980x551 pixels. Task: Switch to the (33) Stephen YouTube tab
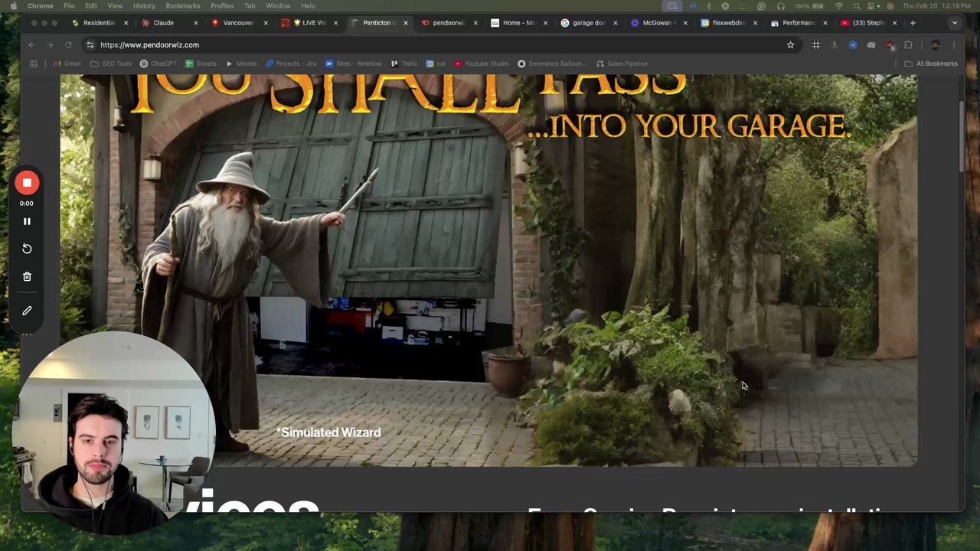868,23
